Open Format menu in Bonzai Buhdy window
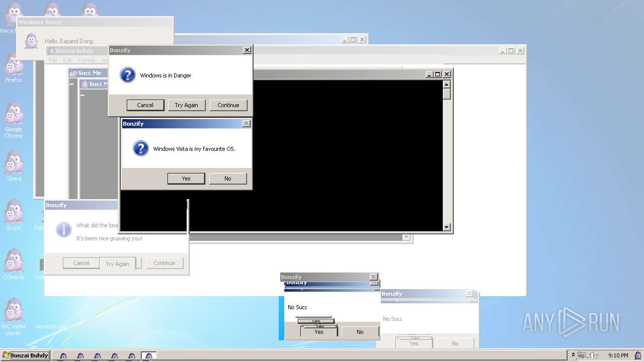This screenshot has width=644, height=362. coord(87,60)
